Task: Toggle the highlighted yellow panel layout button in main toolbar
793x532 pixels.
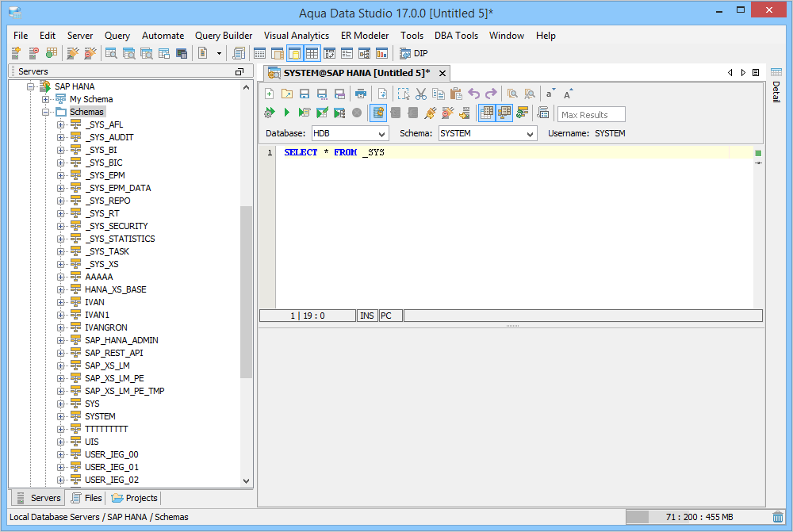Action: 294,53
